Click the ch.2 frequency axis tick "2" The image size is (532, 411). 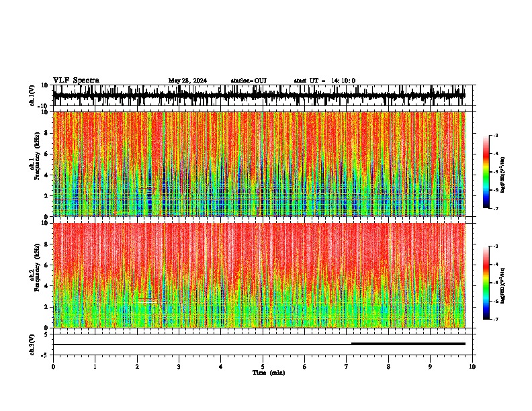[46, 307]
